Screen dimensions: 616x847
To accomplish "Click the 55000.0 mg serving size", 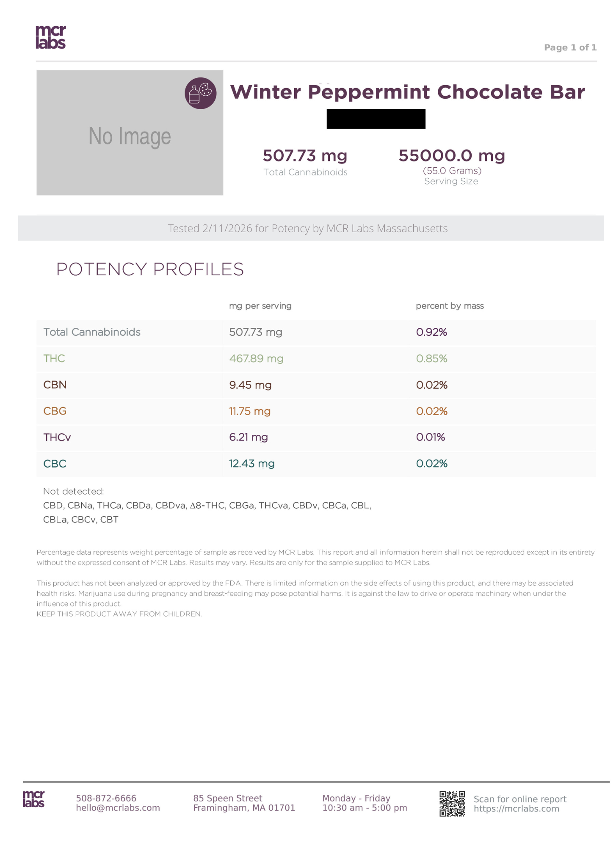I will (452, 156).
